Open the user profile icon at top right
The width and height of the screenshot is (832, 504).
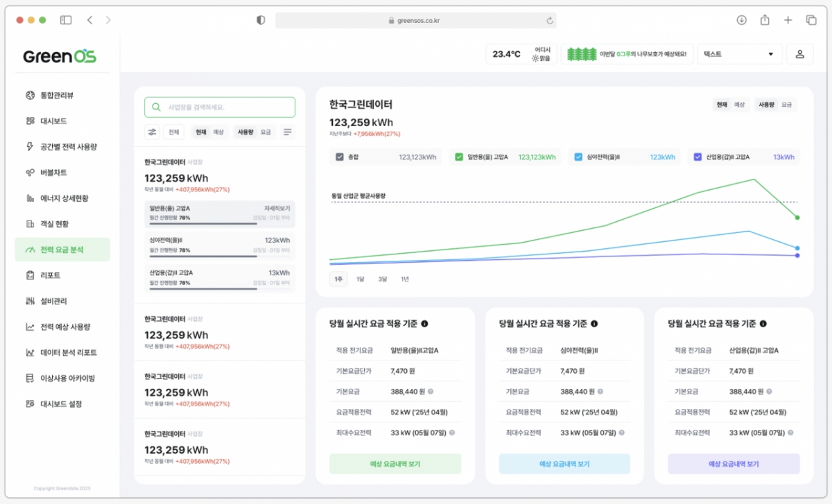pyautogui.click(x=800, y=53)
